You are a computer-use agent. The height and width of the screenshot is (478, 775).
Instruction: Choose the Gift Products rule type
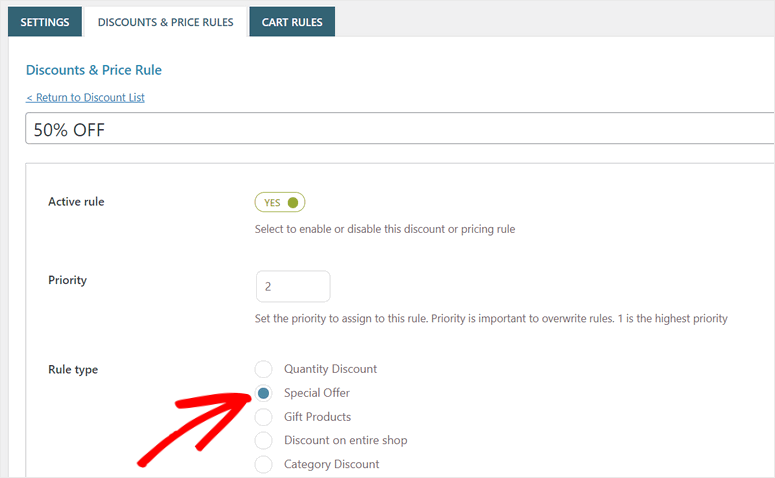pyautogui.click(x=264, y=417)
